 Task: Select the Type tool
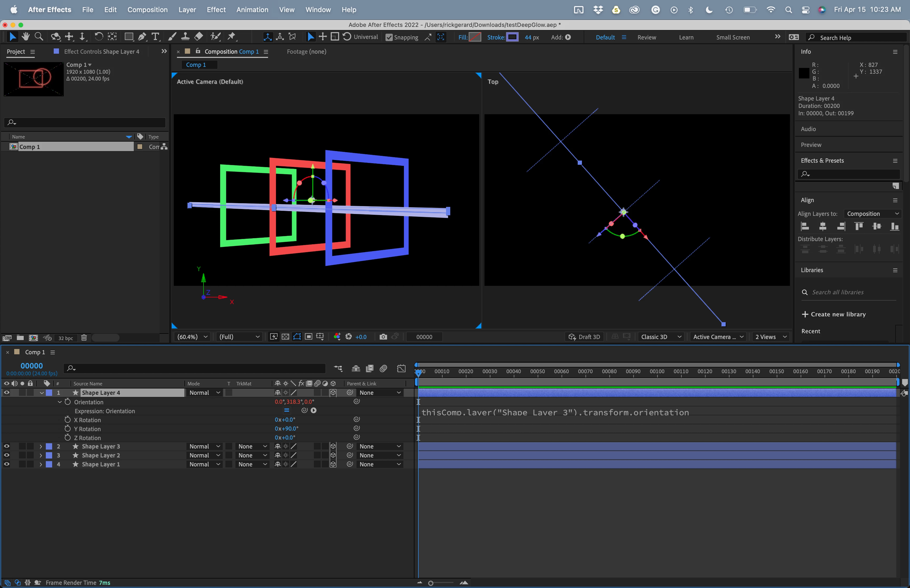155,37
